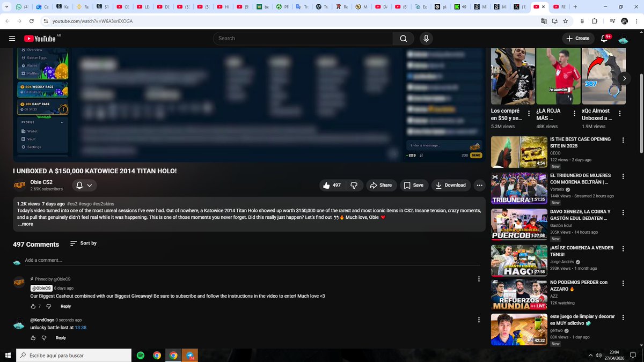Switch to the $1 browser tab
The height and width of the screenshot is (362, 644).
[103, 7]
